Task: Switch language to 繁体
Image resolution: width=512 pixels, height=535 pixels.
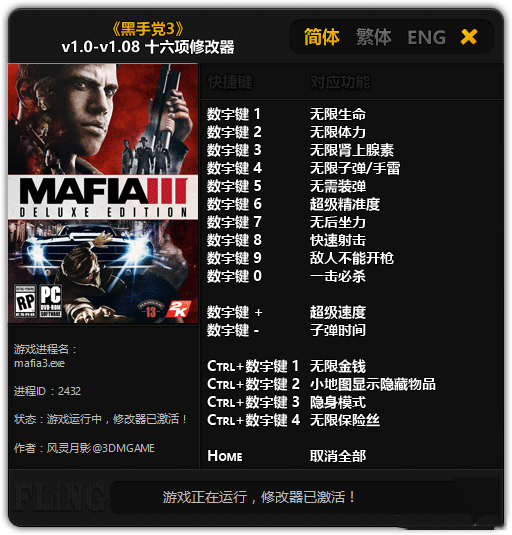Action: pyautogui.click(x=374, y=37)
